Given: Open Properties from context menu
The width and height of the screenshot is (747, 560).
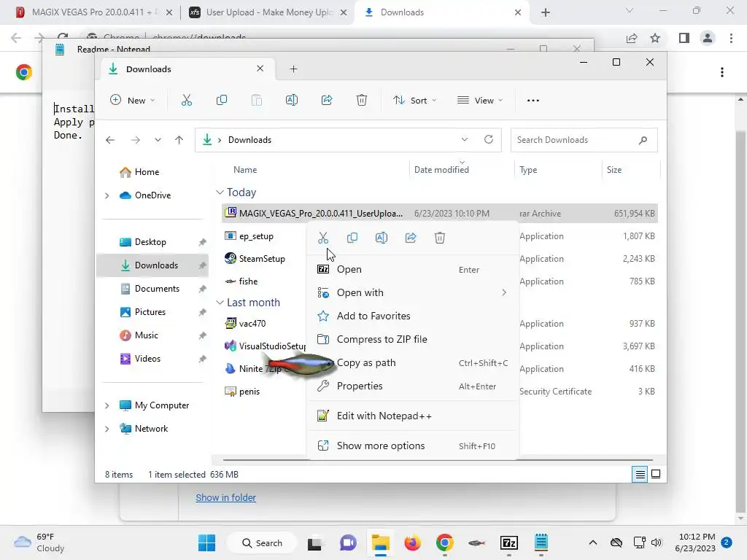Looking at the screenshot, I should click(x=413, y=386).
